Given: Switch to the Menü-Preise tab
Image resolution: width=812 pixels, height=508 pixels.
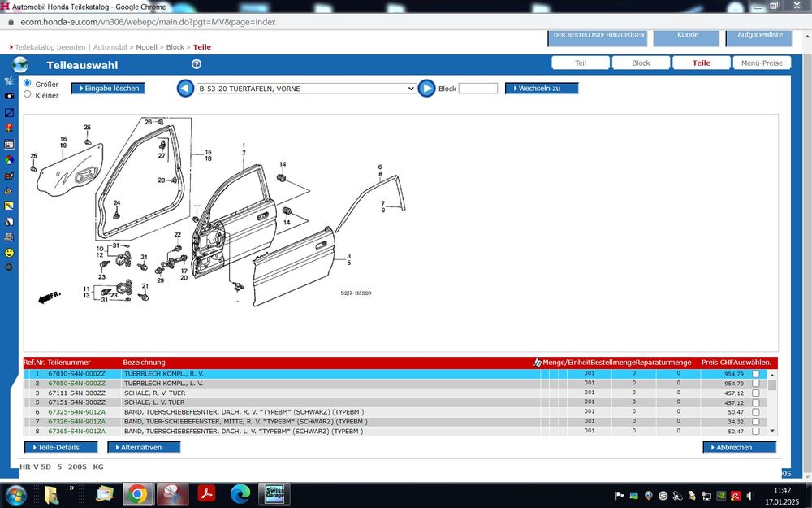Looking at the screenshot, I should coord(762,63).
